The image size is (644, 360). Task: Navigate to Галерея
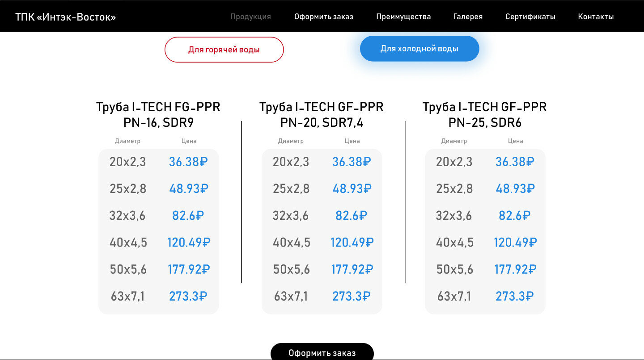click(x=468, y=17)
